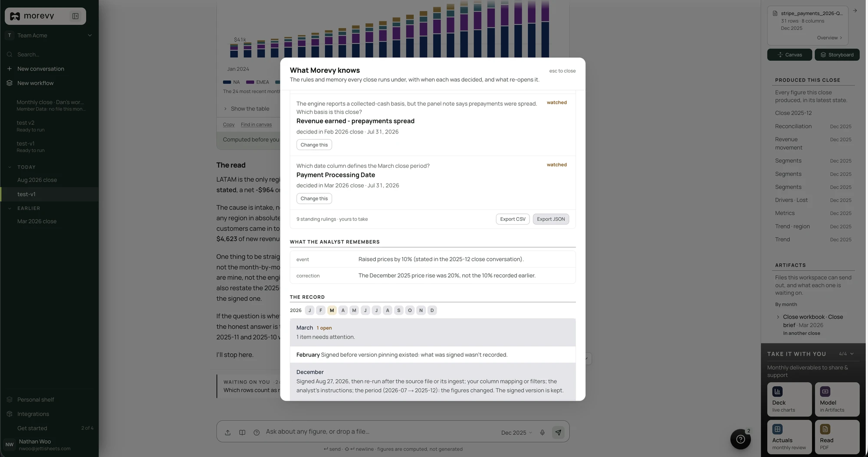Export rulings as CSV

click(513, 219)
